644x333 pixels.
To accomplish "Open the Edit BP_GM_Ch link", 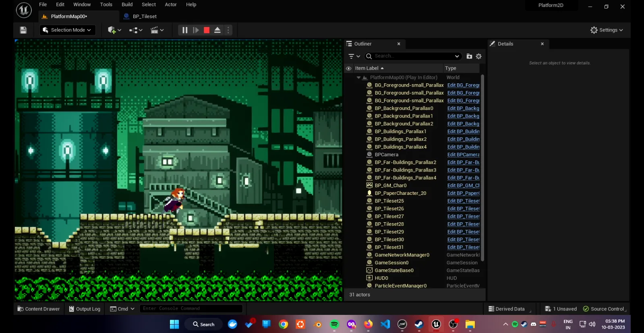I will [x=463, y=186].
